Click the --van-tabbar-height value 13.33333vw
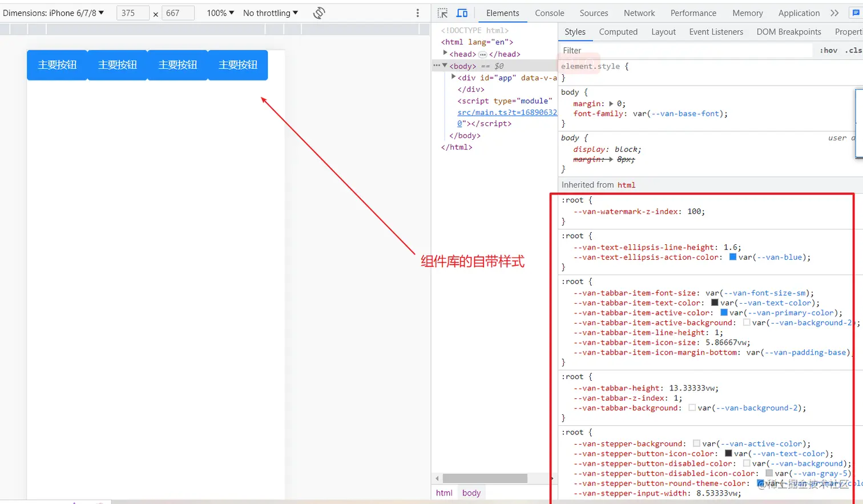This screenshot has height=504, width=863. pyautogui.click(x=692, y=388)
